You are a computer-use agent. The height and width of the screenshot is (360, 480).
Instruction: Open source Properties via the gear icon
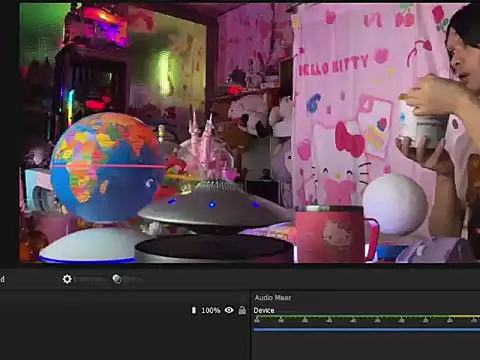[x=67, y=279]
